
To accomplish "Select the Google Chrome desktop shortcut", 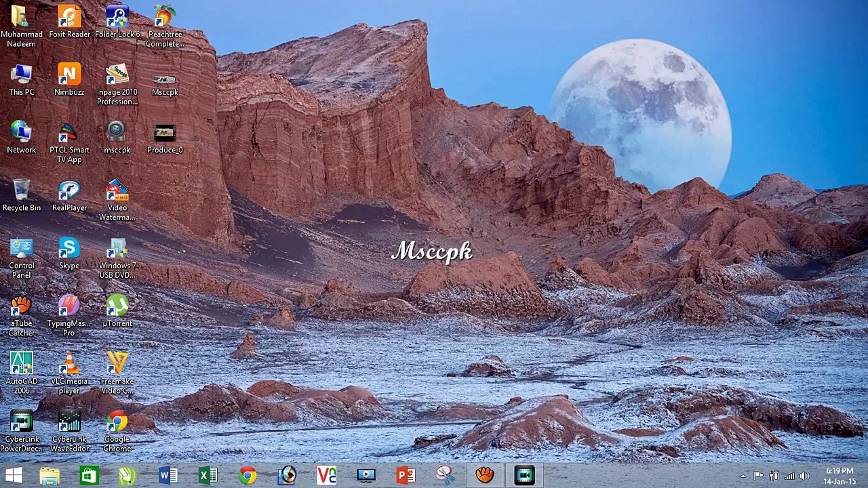I will pos(117,431).
